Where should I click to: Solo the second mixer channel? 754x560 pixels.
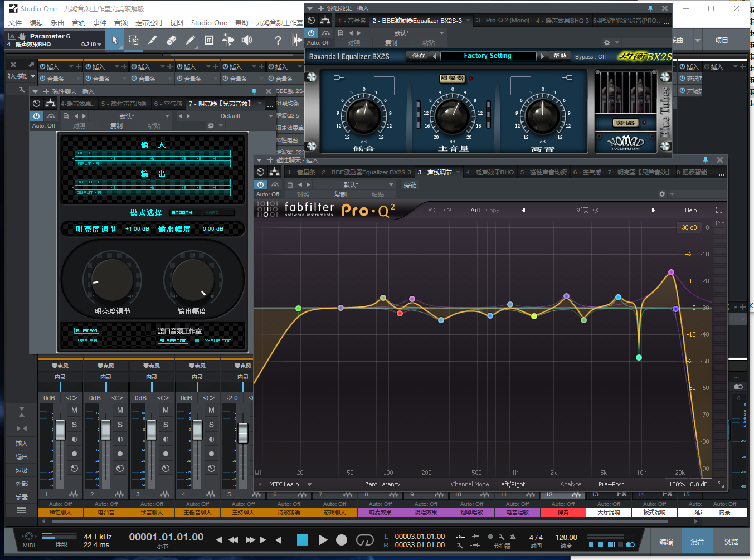[120, 425]
